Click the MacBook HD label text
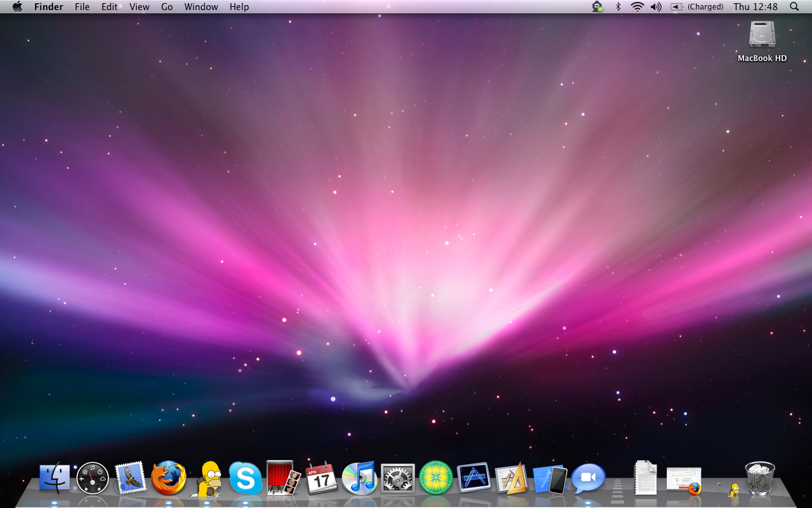This screenshot has width=812, height=508. [x=762, y=58]
